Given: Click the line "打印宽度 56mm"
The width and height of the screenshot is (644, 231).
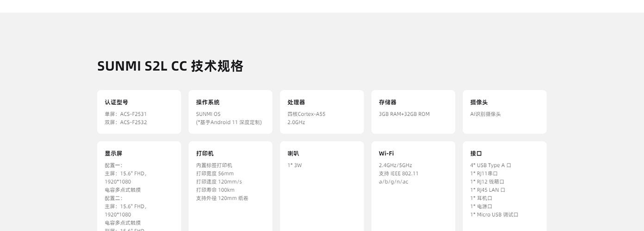Looking at the screenshot, I should [215, 173].
